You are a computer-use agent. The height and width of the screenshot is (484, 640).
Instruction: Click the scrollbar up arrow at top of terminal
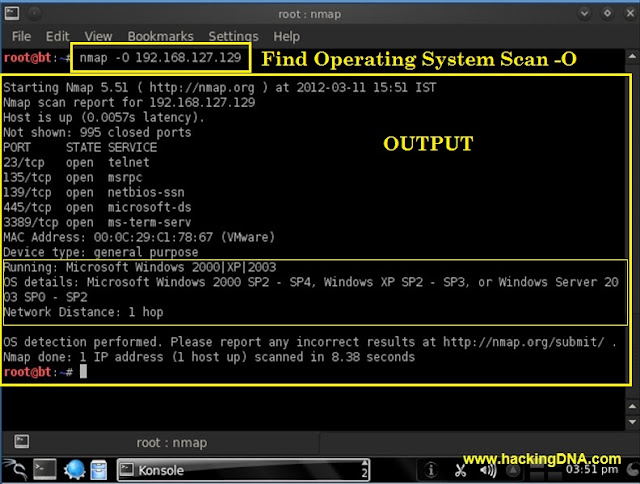point(632,56)
